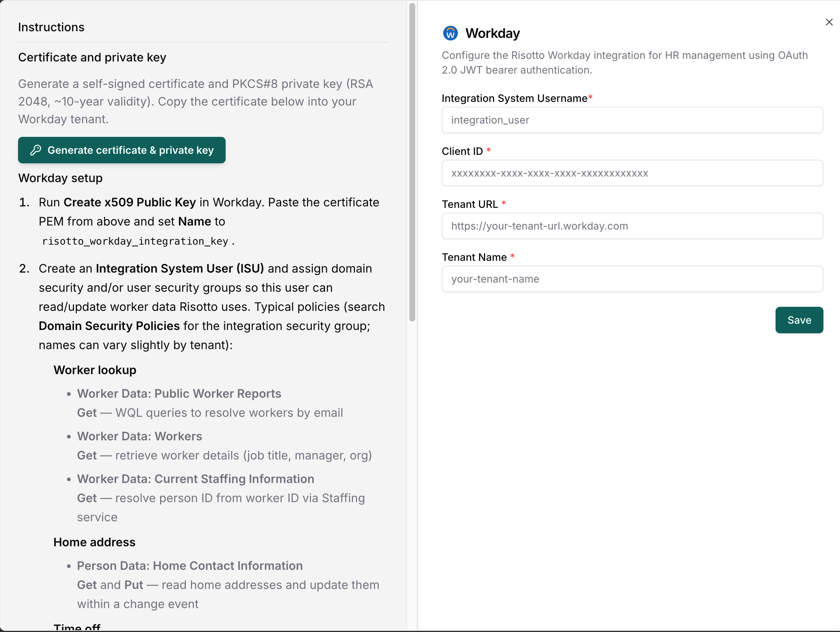Click Worker Data: Workers list item
The height and width of the screenshot is (632, 840).
click(140, 436)
